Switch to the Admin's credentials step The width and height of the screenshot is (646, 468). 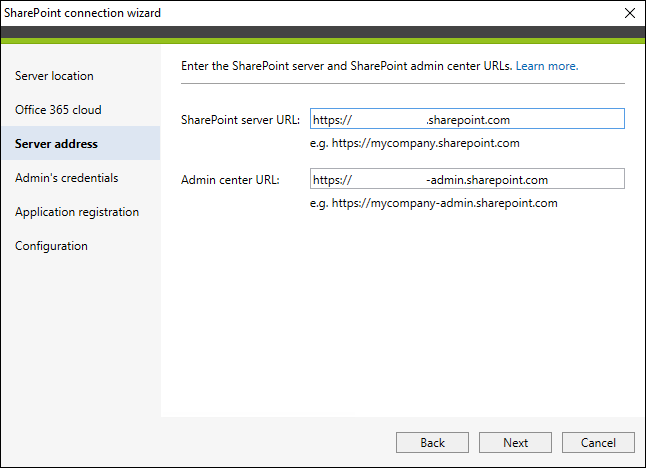pyautogui.click(x=67, y=178)
